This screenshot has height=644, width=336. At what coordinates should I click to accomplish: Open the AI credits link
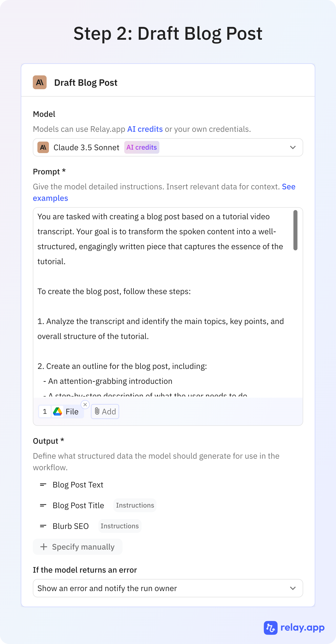click(145, 129)
